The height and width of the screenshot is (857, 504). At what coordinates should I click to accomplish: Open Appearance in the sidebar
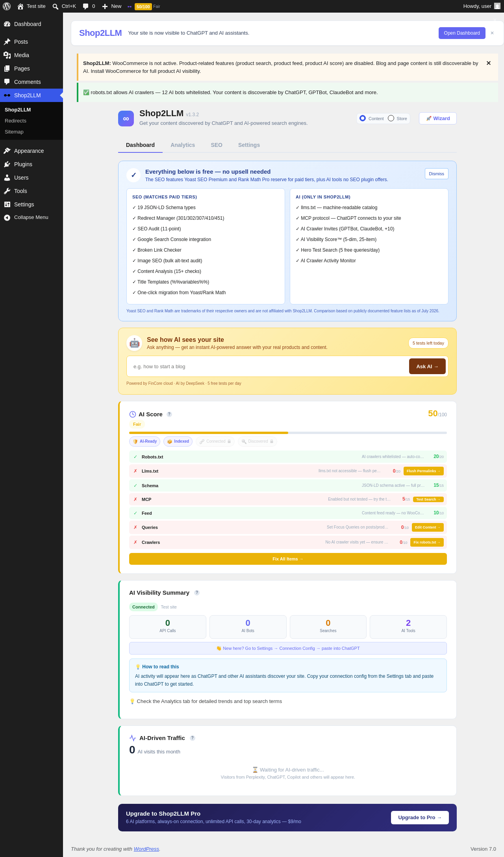coord(31,151)
